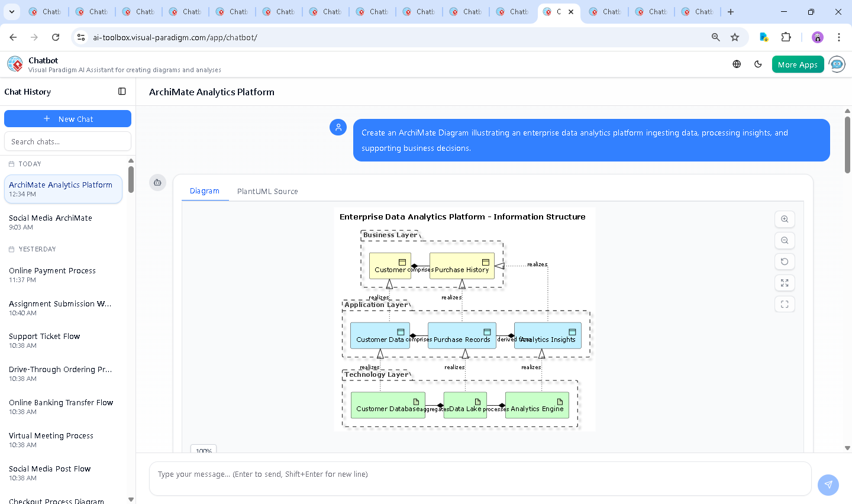
Task: Fit the diagram to the frame
Action: (x=785, y=304)
